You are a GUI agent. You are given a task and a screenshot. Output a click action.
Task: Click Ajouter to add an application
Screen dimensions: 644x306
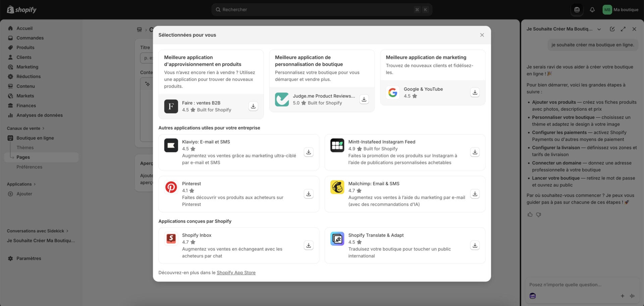point(24,194)
